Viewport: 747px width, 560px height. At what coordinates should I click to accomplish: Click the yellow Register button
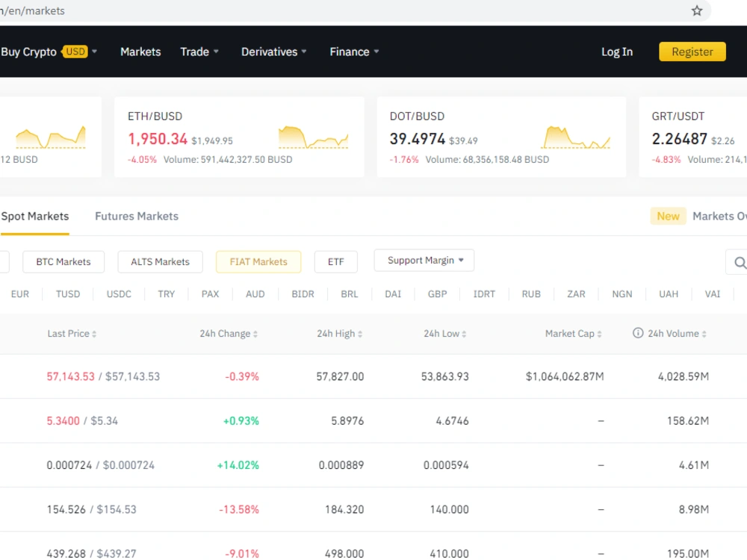pyautogui.click(x=692, y=52)
